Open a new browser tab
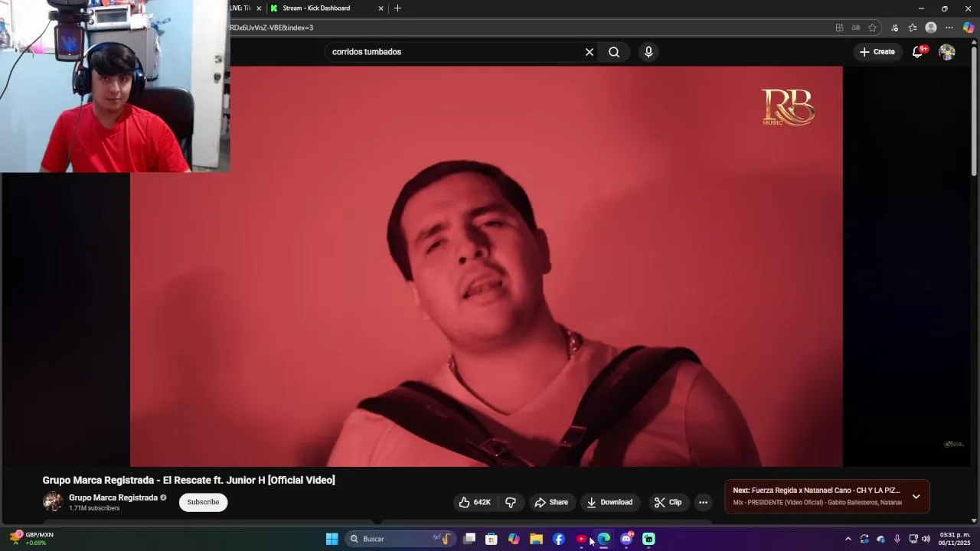The image size is (980, 551). click(397, 8)
